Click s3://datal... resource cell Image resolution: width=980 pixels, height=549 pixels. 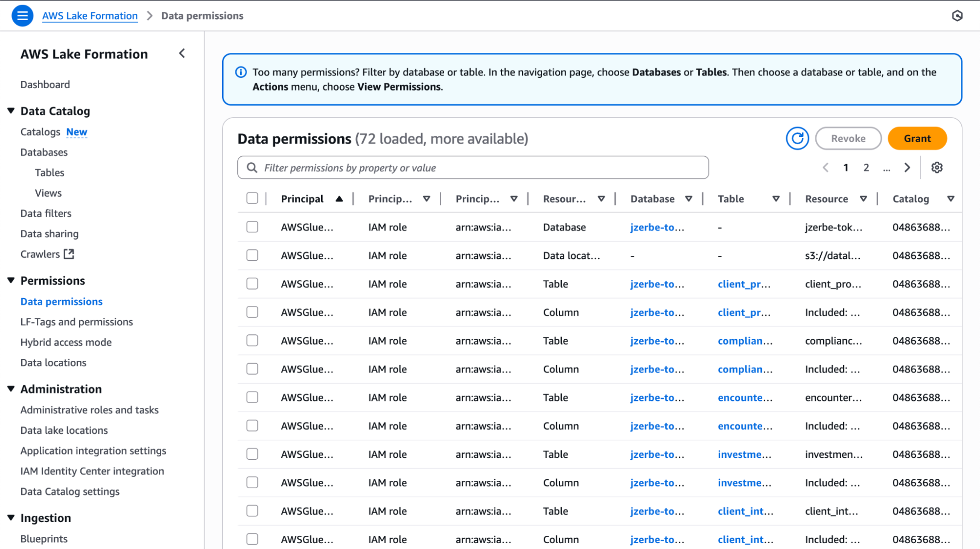tap(832, 256)
